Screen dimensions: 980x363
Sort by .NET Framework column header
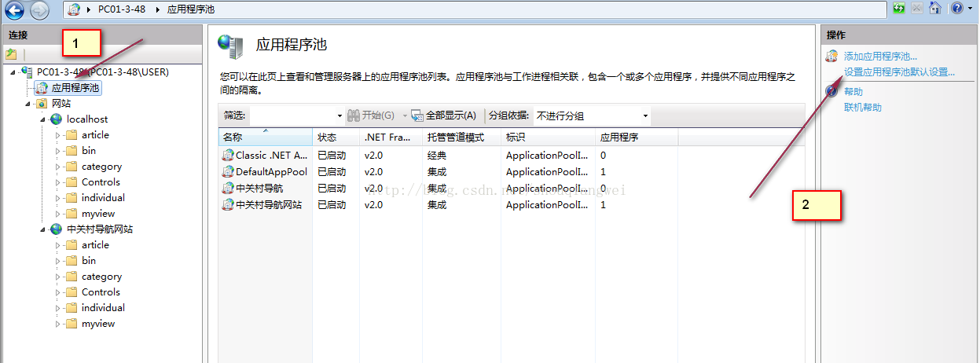point(391,137)
